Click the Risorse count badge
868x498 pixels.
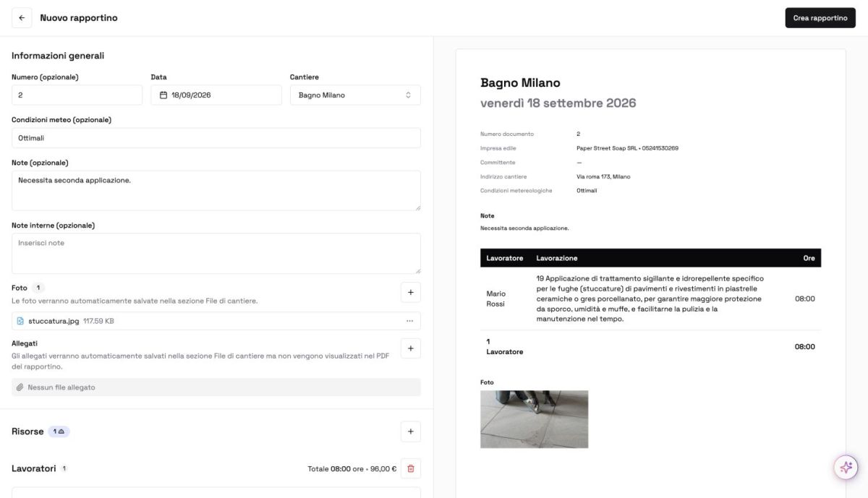click(59, 432)
